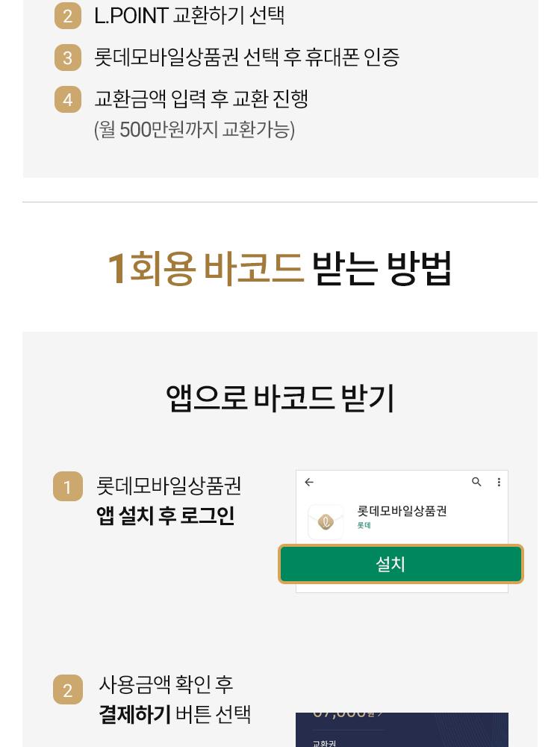Click the L.POINT 교환하기 선택 step text
This screenshot has width=560, height=747.
tap(189, 16)
